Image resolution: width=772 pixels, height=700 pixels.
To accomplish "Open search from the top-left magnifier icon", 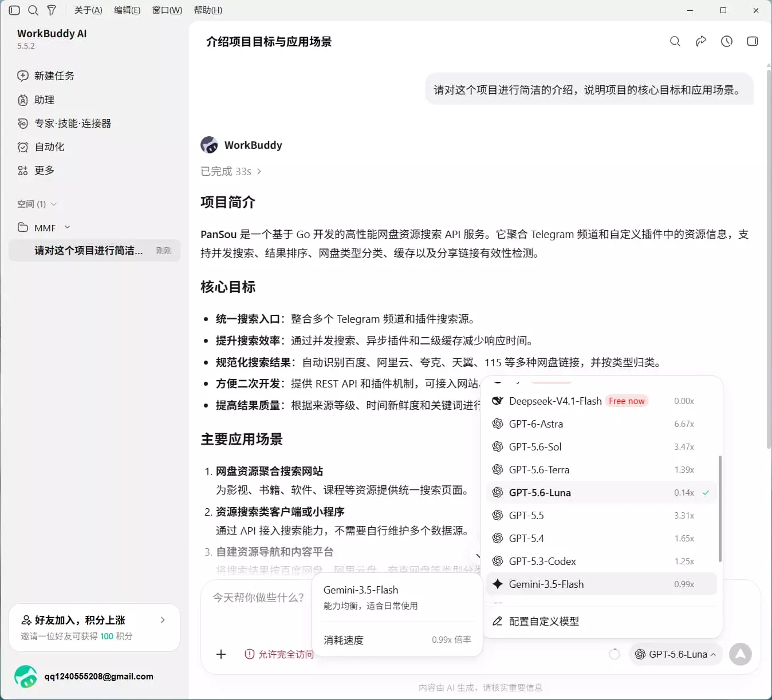I will pos(33,10).
